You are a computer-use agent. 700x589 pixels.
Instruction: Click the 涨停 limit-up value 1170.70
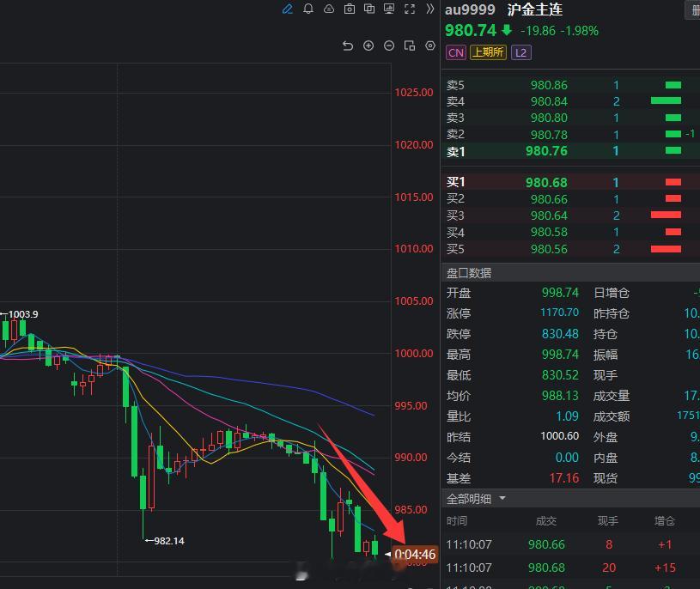[x=559, y=313]
